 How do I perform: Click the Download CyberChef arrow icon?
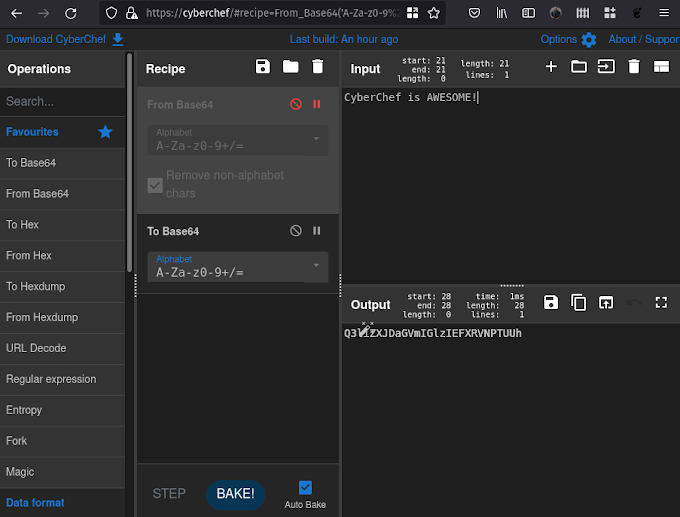coord(118,39)
